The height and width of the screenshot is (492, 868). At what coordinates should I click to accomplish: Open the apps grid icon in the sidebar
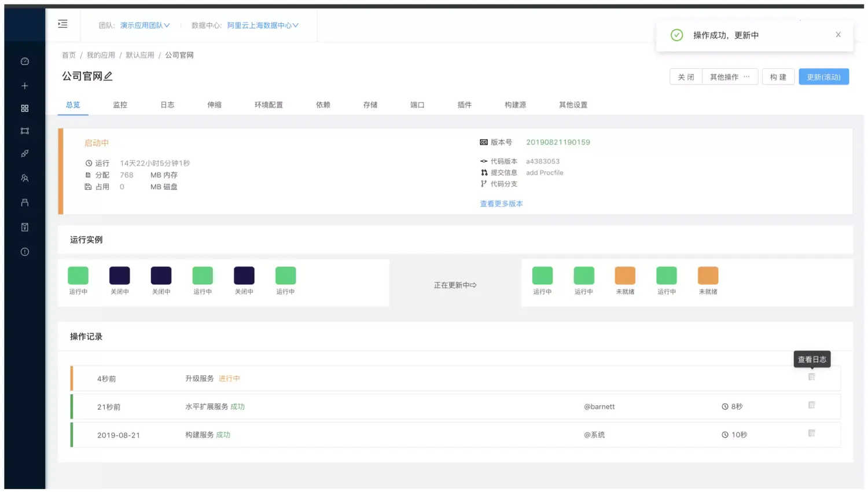25,108
